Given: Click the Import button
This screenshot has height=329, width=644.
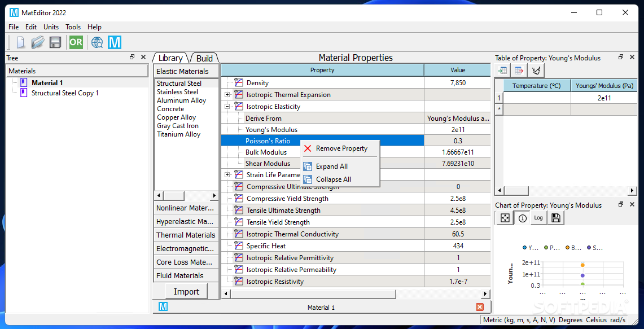Looking at the screenshot, I should [186, 292].
